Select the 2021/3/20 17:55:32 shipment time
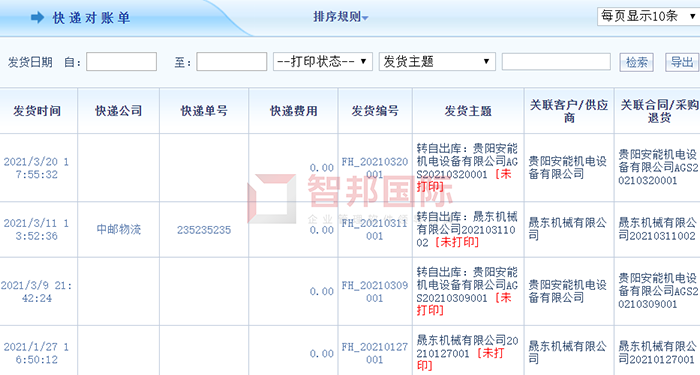Screen dimensions: 700x375 point(37,168)
